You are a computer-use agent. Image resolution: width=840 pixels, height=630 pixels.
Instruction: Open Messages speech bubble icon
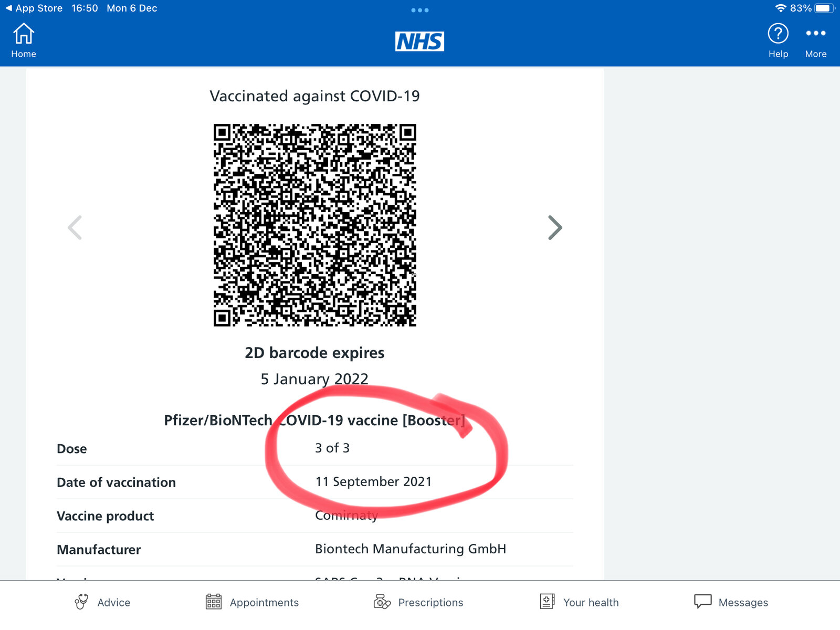(703, 602)
